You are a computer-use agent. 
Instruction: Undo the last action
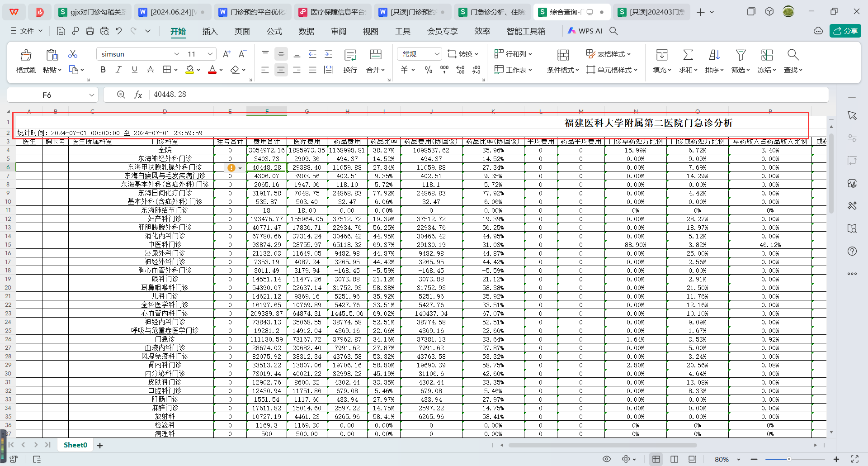119,31
